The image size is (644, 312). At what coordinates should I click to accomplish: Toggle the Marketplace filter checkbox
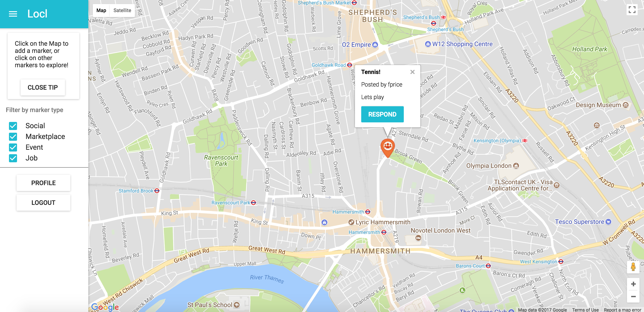coord(13,136)
